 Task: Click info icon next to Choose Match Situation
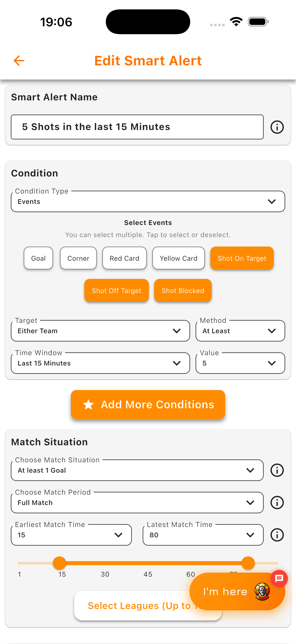(x=277, y=470)
